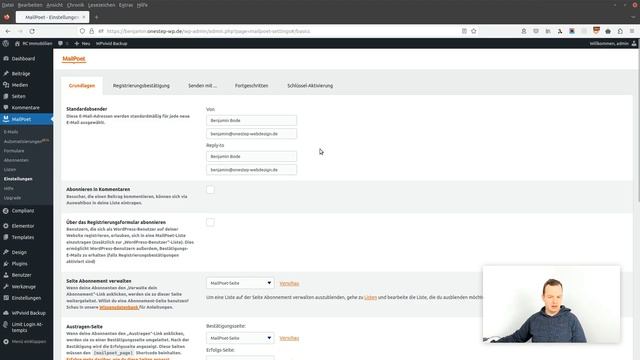Click the lock icon in the address bar
Screen dimensions: 640x360
[91, 31]
